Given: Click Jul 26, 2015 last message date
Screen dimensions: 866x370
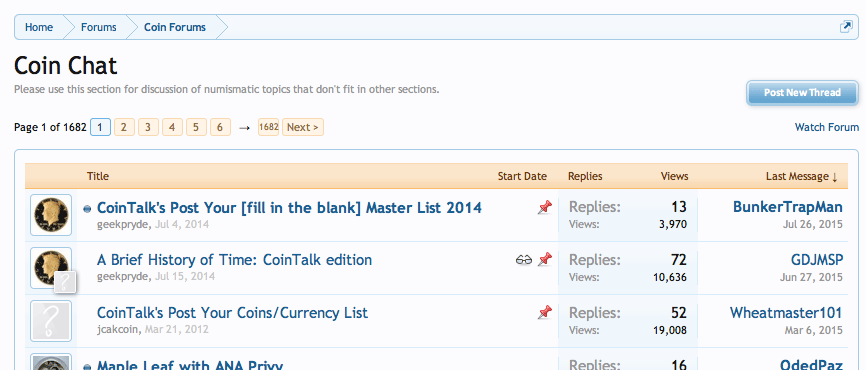Looking at the screenshot, I should point(812,224).
